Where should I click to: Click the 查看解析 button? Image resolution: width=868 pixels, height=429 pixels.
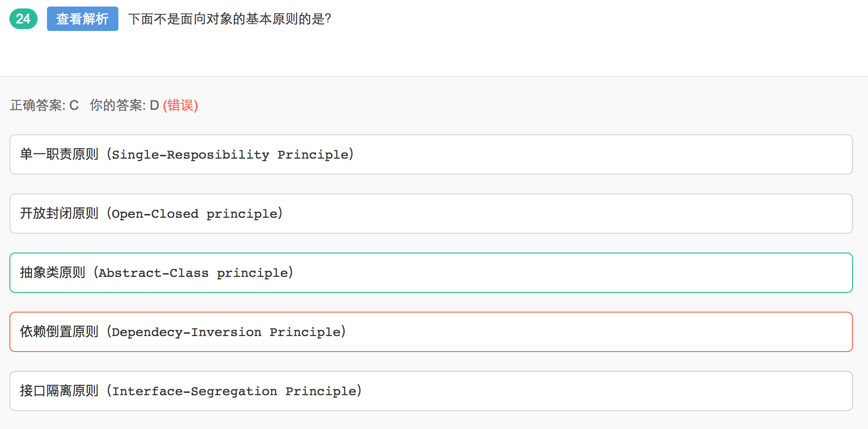(82, 19)
